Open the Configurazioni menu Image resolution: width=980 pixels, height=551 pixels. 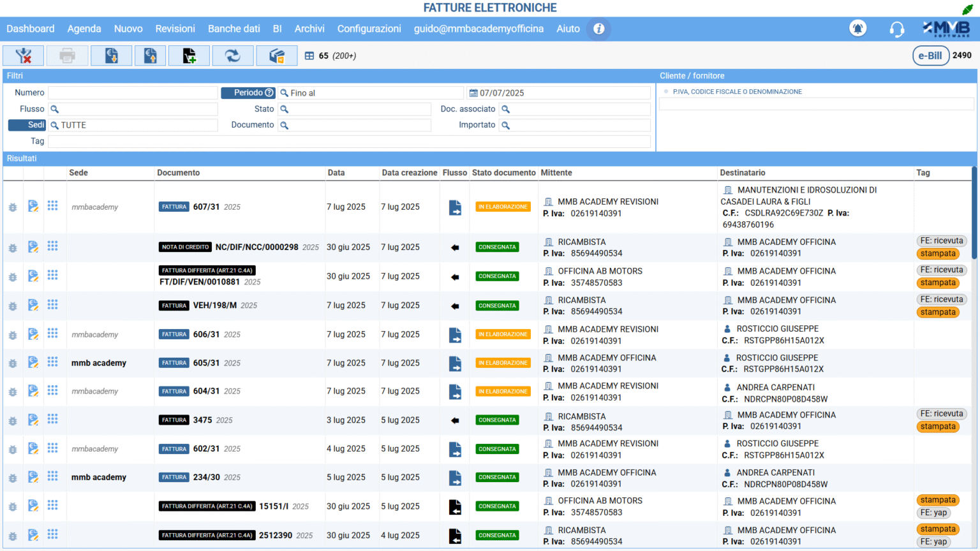369,29
